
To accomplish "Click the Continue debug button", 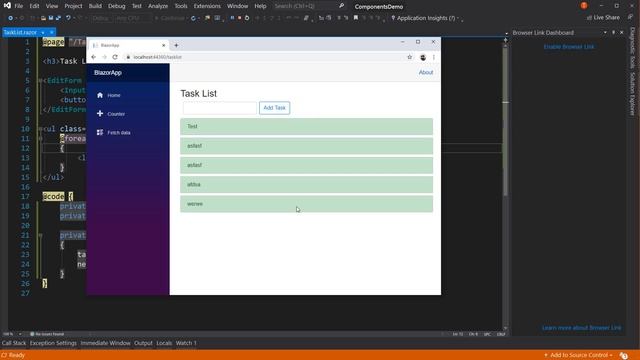I will [x=170, y=18].
